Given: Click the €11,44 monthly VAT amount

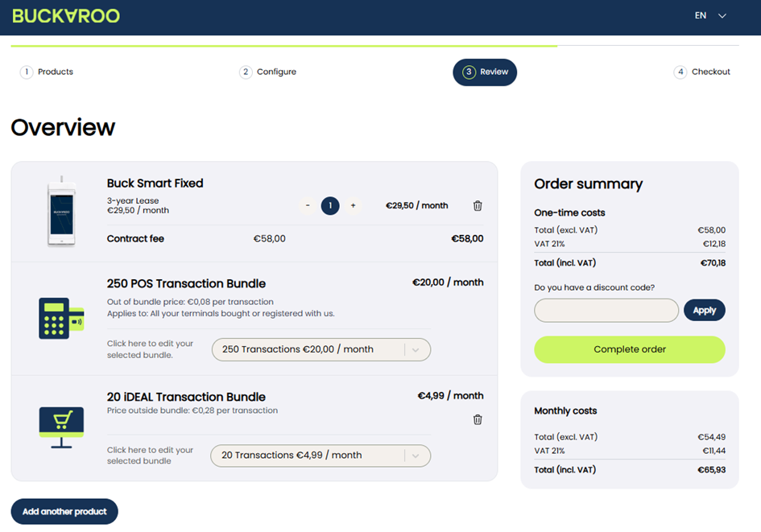Looking at the screenshot, I should pos(714,451).
